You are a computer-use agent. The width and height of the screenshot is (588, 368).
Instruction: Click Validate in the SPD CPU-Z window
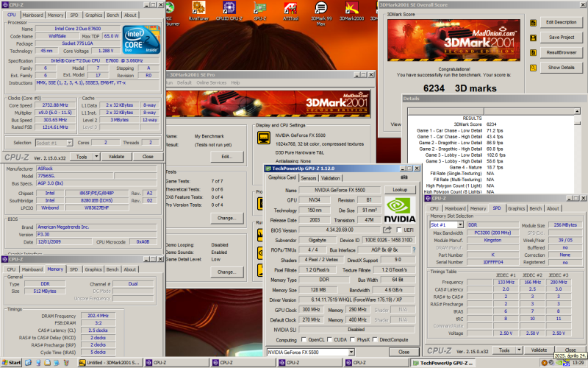(x=539, y=350)
